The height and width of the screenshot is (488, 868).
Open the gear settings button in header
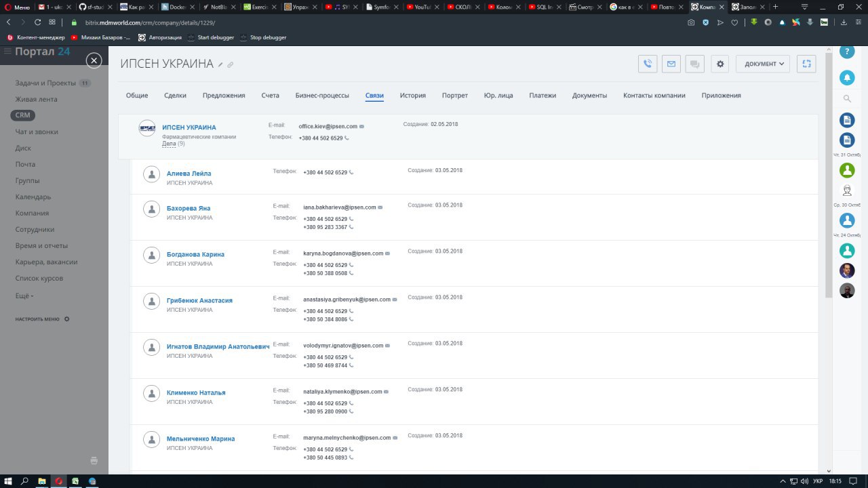coord(721,64)
